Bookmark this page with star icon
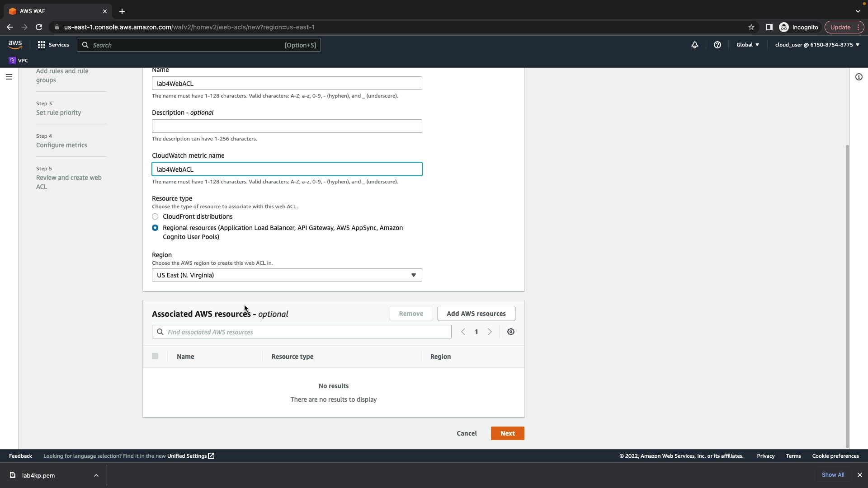The height and width of the screenshot is (488, 868). [751, 27]
